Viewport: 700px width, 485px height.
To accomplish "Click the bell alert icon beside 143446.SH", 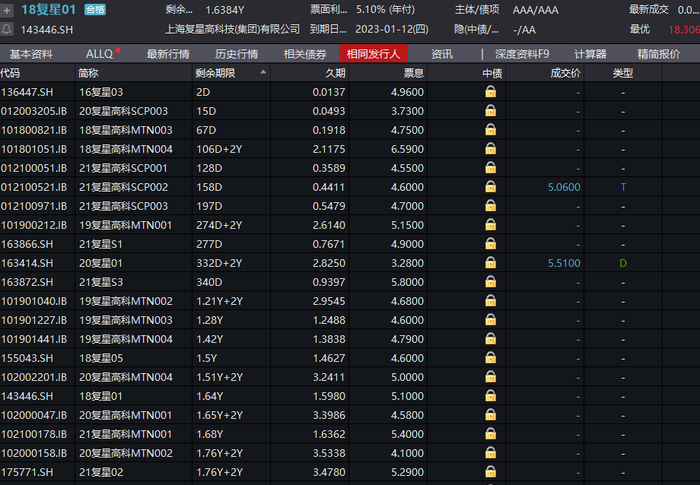I will coord(7,29).
